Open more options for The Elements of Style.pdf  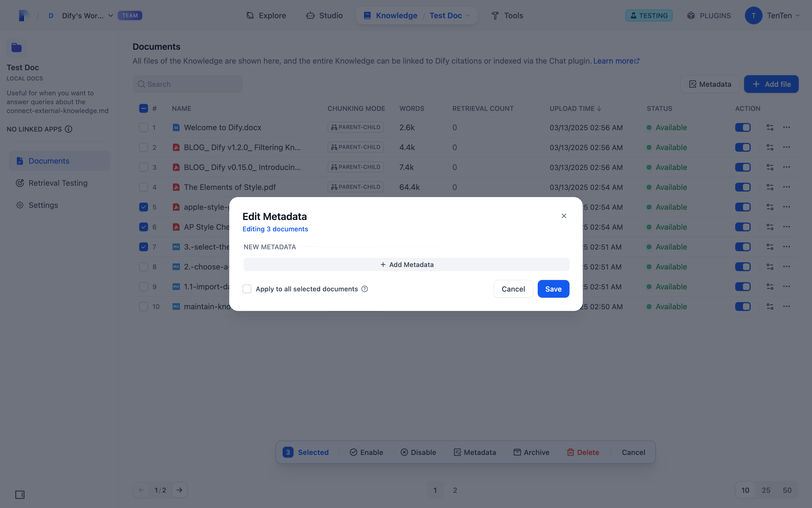pyautogui.click(x=787, y=187)
